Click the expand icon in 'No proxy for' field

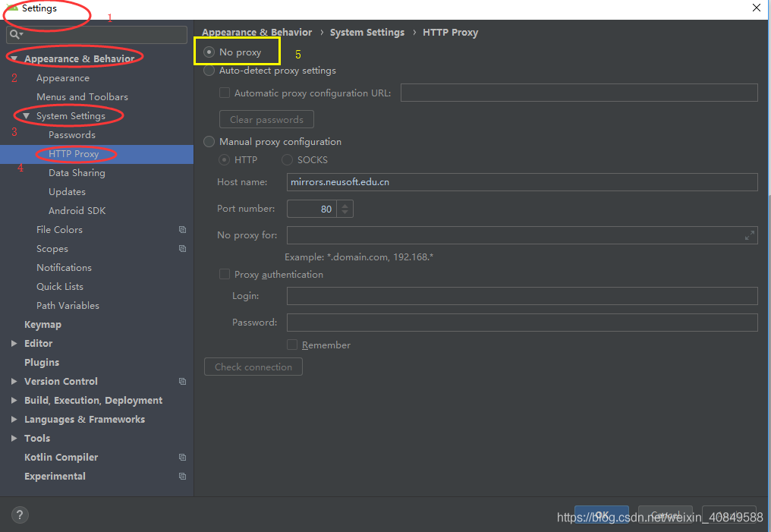750,235
